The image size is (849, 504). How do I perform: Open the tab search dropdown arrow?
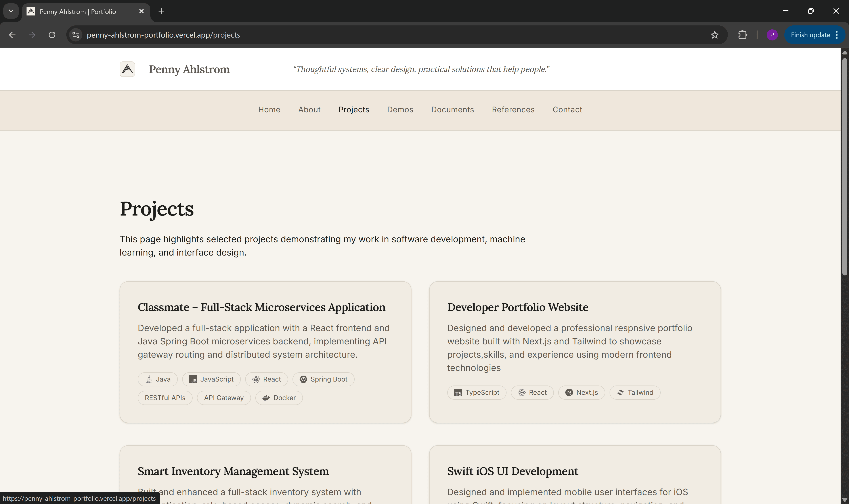click(x=11, y=11)
